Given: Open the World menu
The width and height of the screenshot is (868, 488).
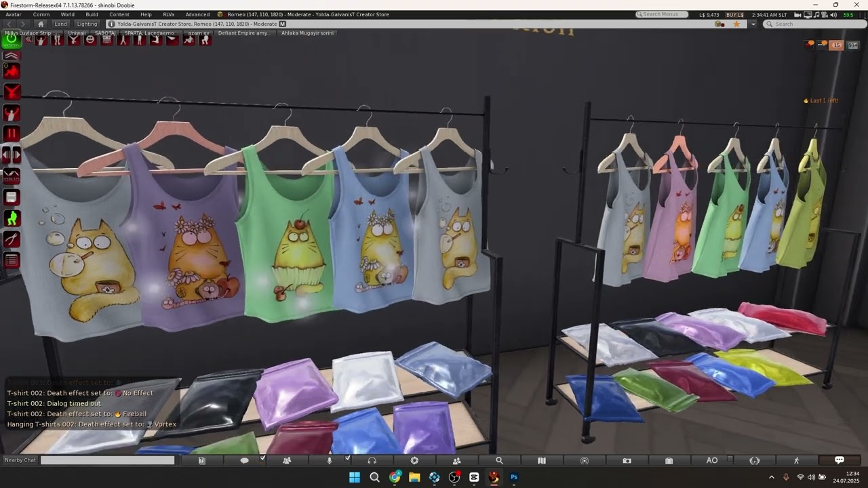Looking at the screenshot, I should [x=68, y=14].
